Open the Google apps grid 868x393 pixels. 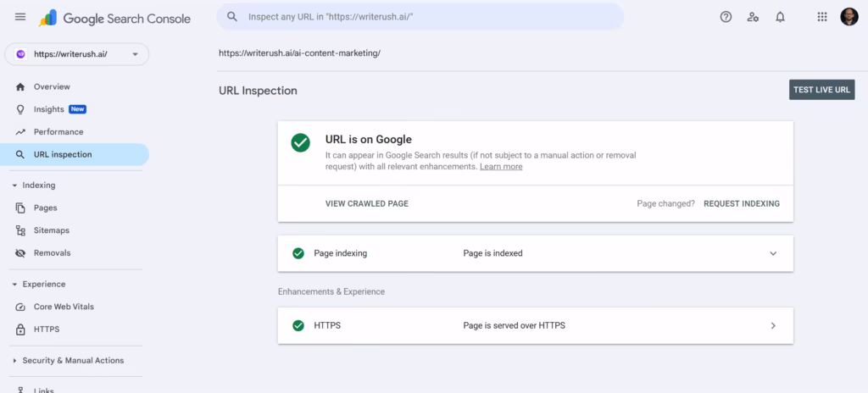(822, 17)
